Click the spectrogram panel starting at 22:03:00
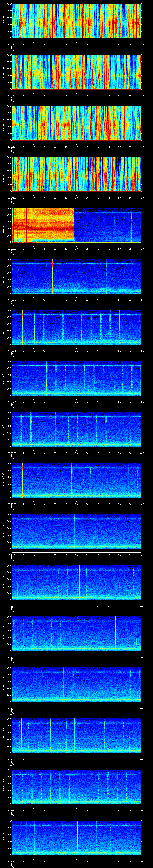This screenshot has width=153, height=868. click(76, 123)
